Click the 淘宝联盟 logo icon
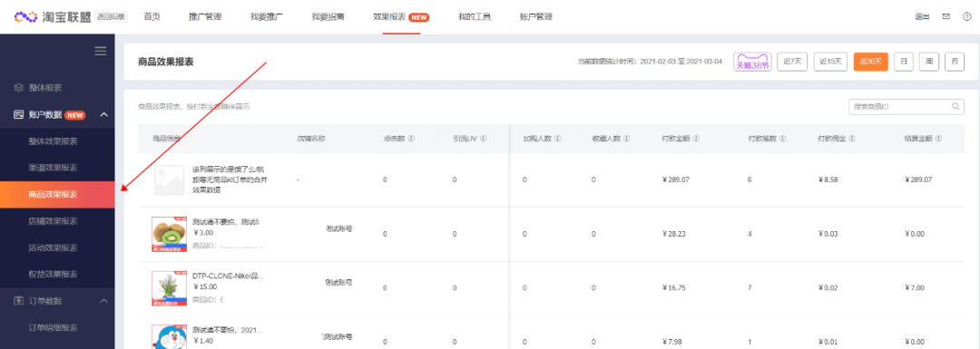Screen dimensions: 980x349 26,17
